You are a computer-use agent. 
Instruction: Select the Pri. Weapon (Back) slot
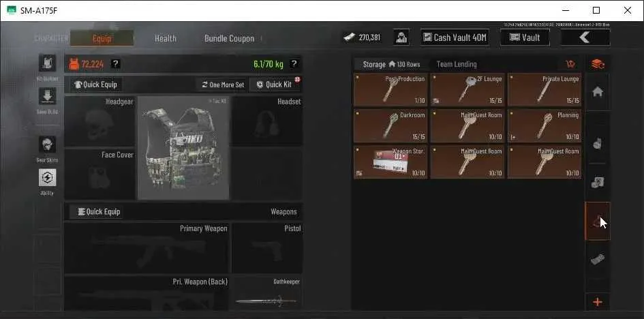point(147,293)
